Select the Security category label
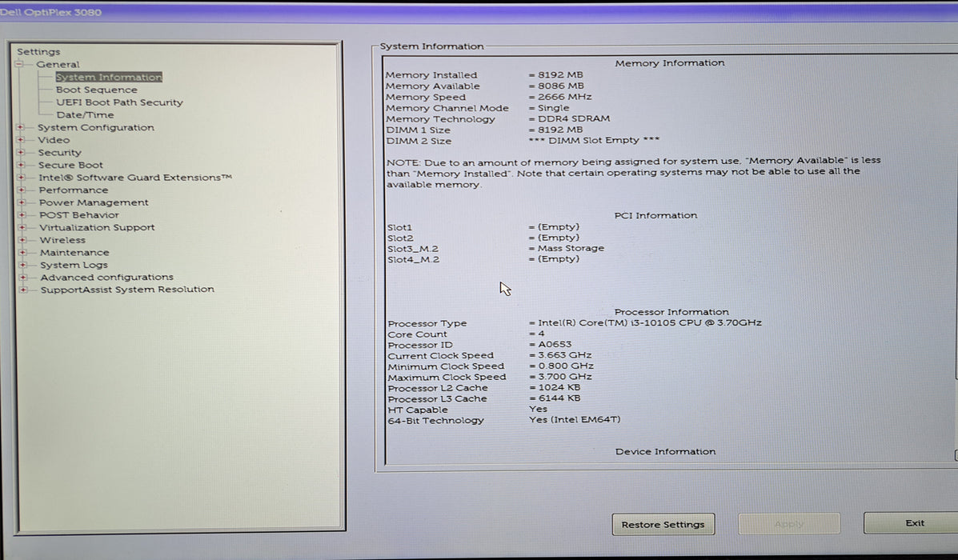 59,153
